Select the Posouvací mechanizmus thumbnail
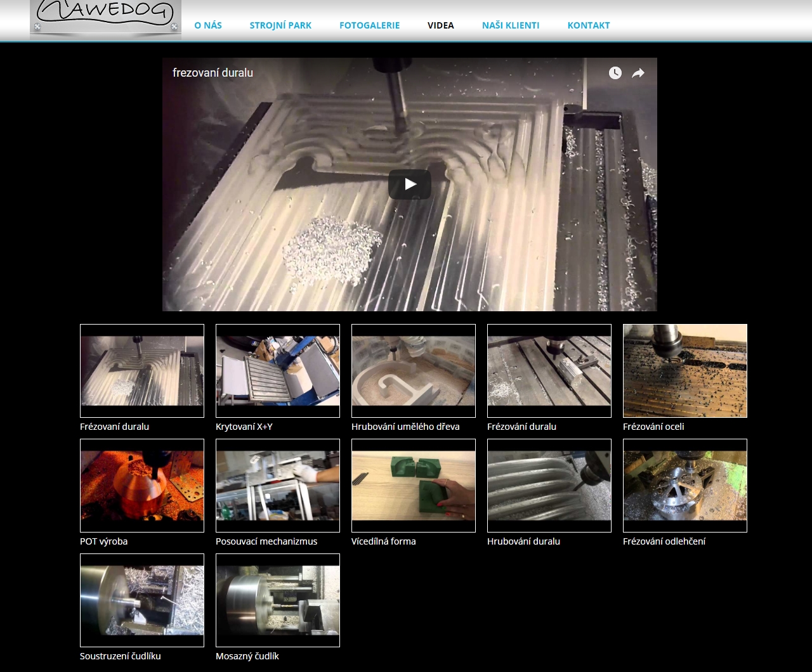This screenshot has height=672, width=812. 278,486
